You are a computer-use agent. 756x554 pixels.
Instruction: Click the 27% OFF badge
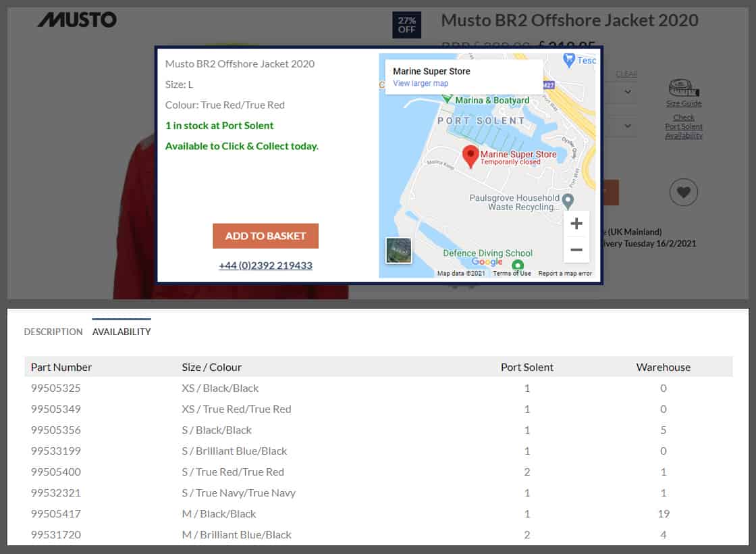pos(406,24)
